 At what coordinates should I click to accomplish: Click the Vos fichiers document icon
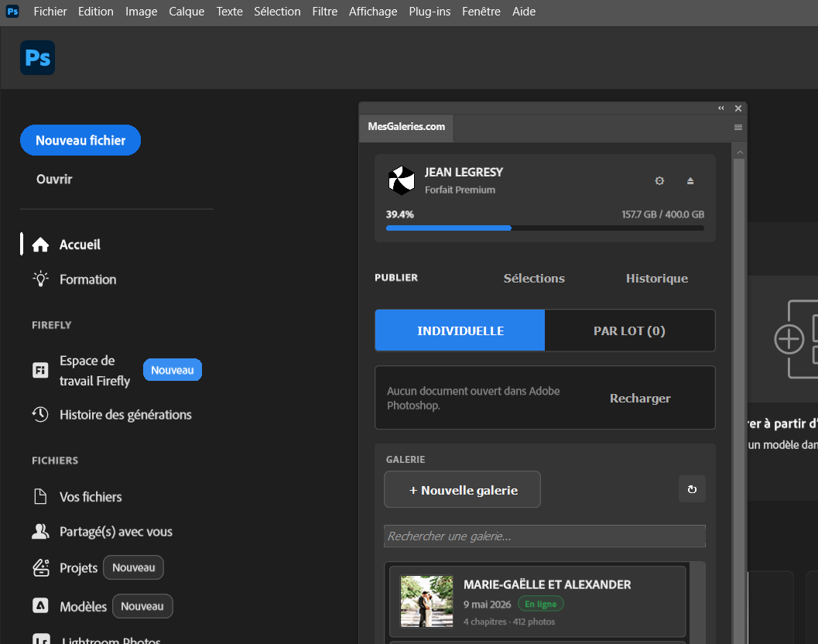click(x=40, y=496)
